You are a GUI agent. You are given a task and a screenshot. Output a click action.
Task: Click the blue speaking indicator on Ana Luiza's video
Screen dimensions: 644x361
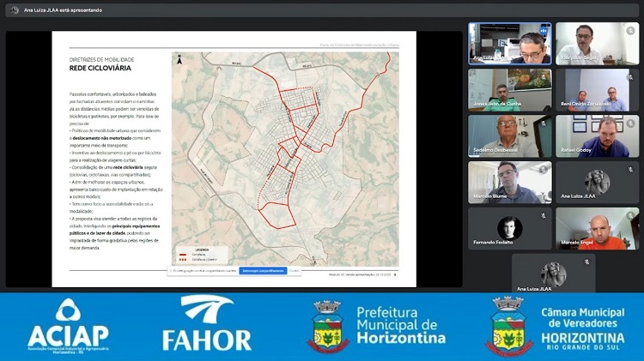click(544, 29)
